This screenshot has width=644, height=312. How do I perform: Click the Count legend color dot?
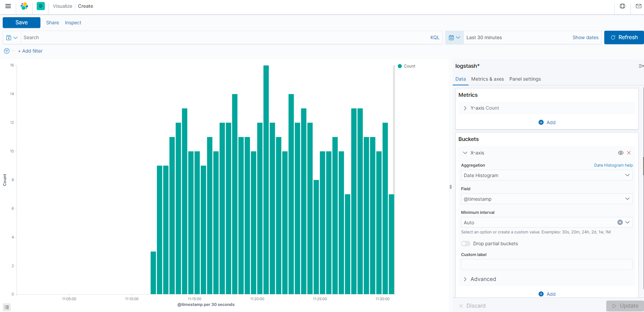tap(400, 66)
